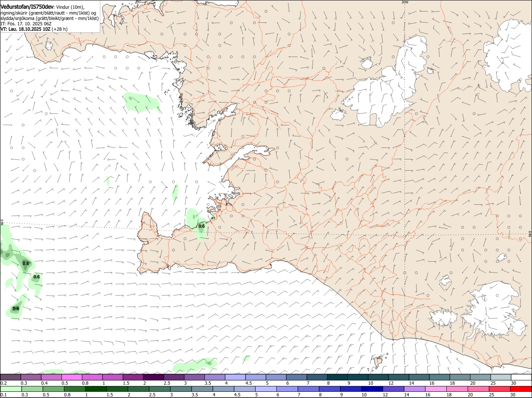
Task: Click the dark purple 2 swatch in upper legend
Action: [x=154, y=377]
